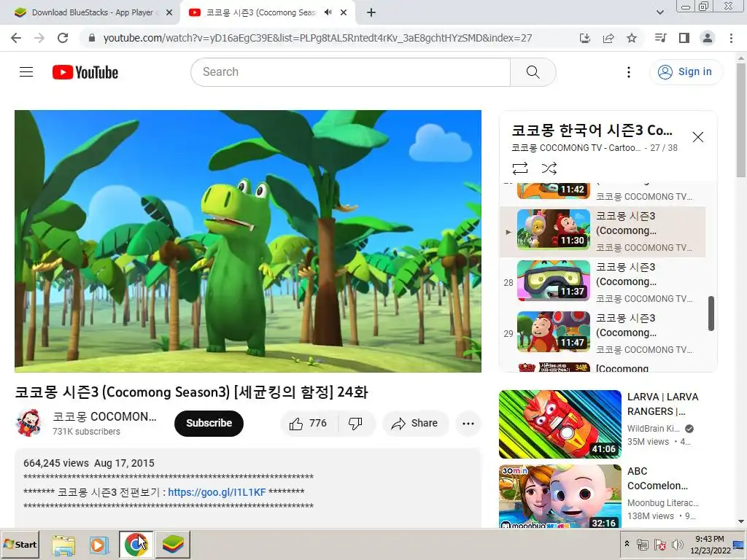Toggle the Chrome side panel

tap(684, 38)
